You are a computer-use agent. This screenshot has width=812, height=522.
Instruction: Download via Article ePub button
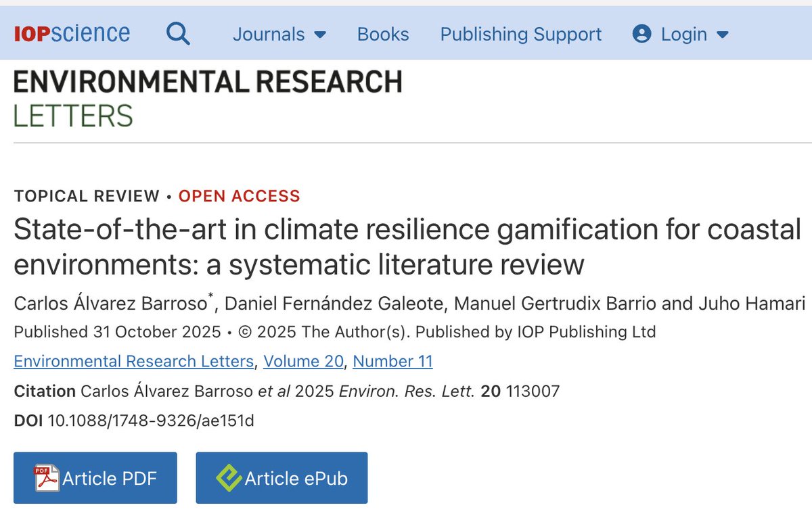tap(281, 478)
